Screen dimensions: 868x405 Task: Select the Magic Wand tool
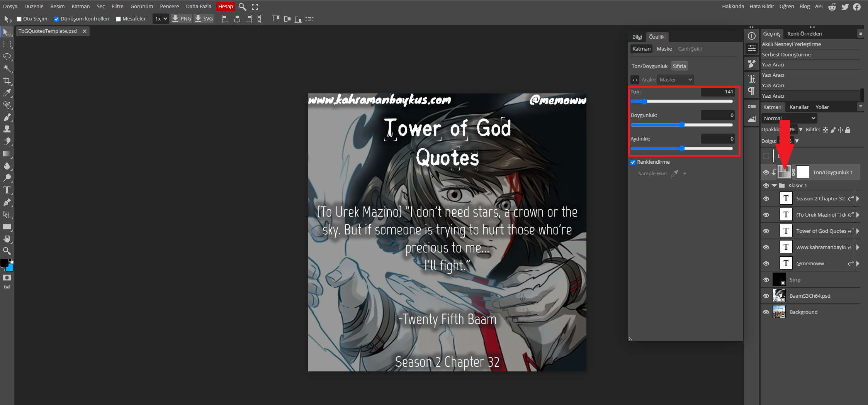[7, 69]
